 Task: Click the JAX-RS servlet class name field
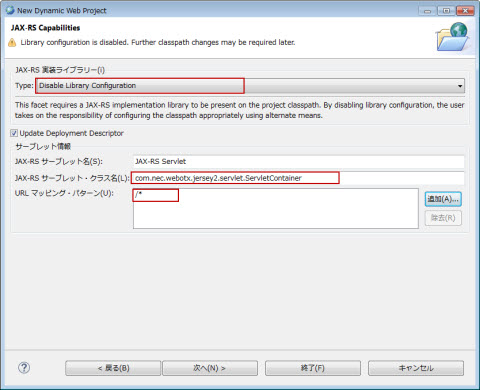(298, 178)
